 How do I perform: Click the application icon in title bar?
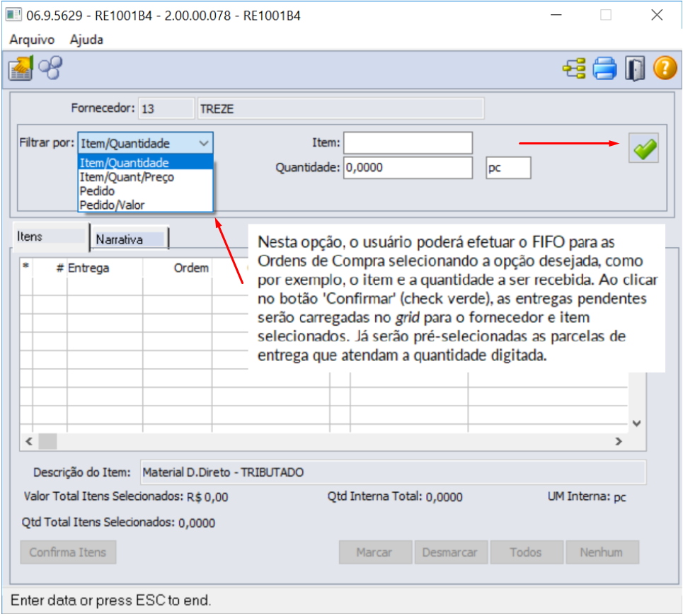[x=13, y=15]
